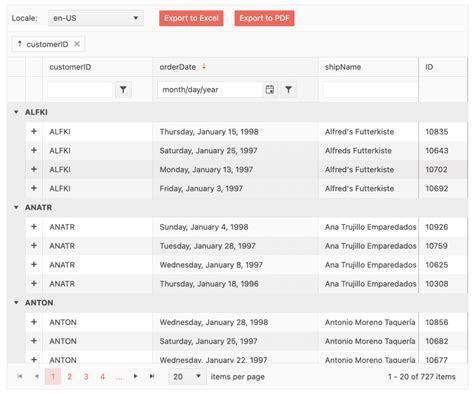Go to previous page of grid
The height and width of the screenshot is (394, 474).
(x=37, y=376)
